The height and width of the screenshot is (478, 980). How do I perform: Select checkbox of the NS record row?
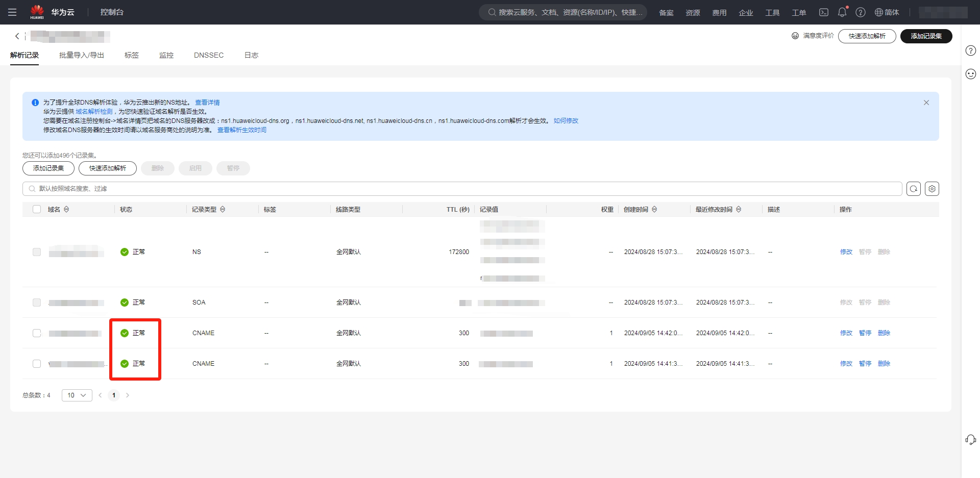[x=37, y=252]
